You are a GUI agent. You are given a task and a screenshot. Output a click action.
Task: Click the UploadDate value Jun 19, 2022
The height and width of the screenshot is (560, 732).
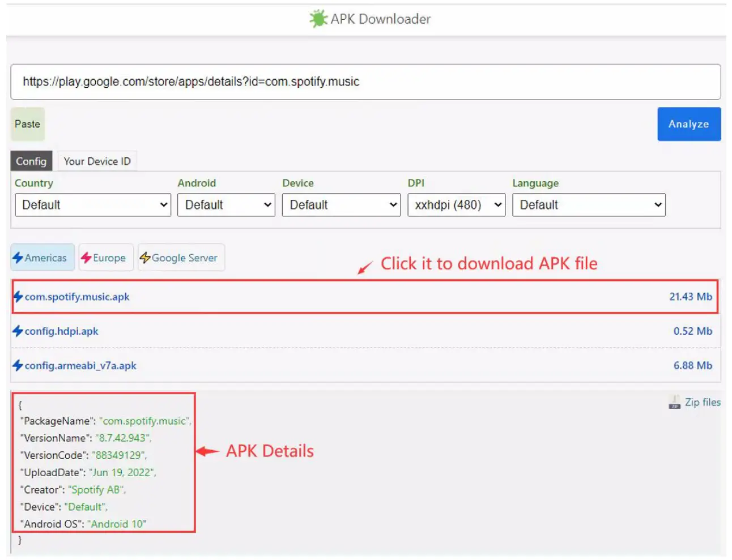point(121,472)
